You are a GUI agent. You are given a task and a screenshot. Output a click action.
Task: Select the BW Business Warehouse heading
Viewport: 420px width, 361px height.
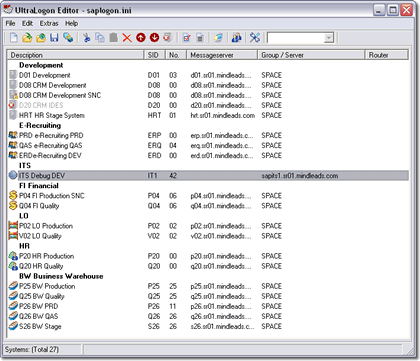61,276
